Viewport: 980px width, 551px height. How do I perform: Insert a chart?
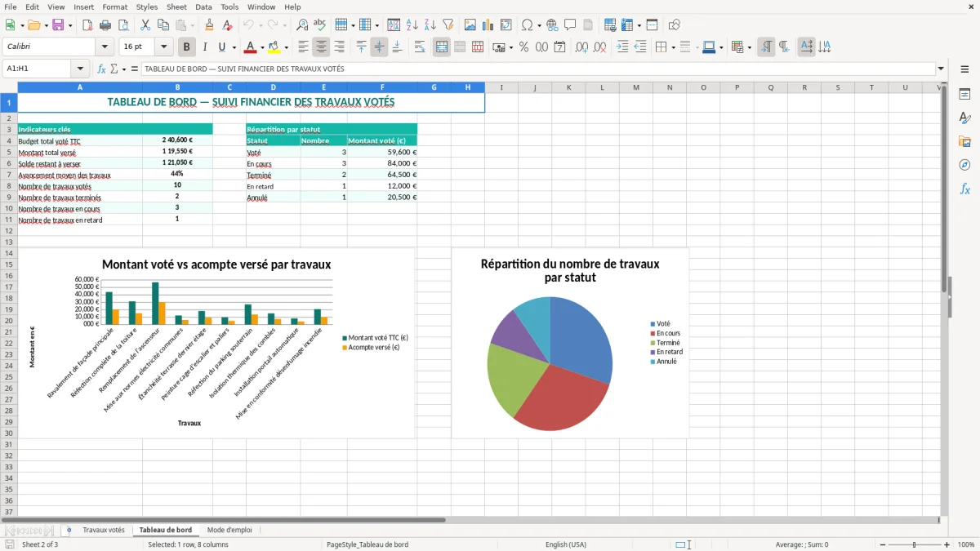tap(488, 25)
